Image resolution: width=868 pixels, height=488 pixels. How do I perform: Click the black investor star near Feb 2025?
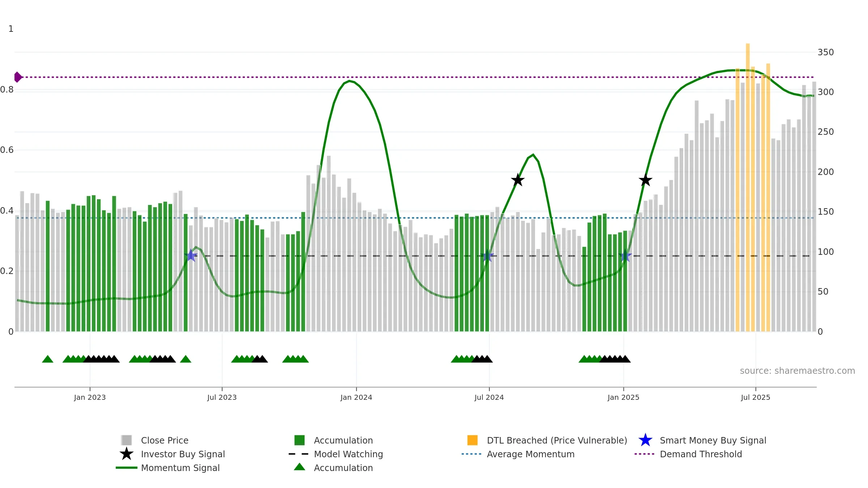[x=646, y=180]
